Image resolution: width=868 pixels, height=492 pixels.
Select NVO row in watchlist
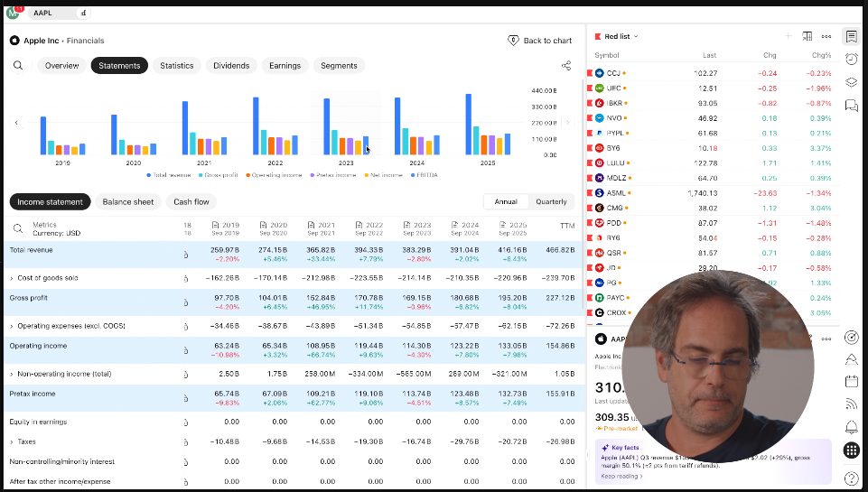[x=713, y=118]
